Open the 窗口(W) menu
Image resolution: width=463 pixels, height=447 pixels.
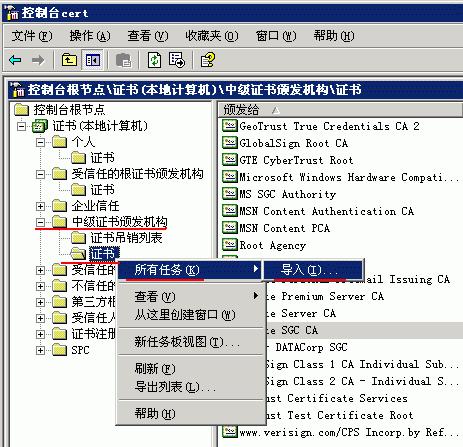tap(276, 35)
